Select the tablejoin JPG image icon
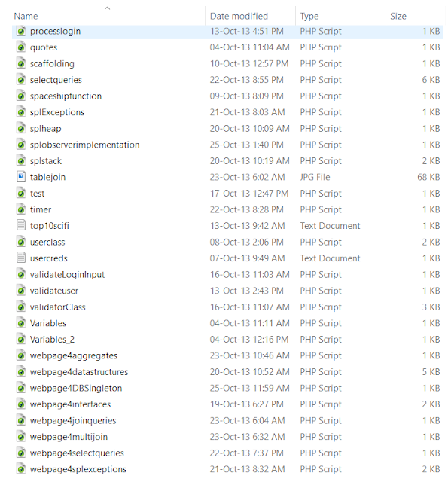448x482 pixels. [21, 177]
